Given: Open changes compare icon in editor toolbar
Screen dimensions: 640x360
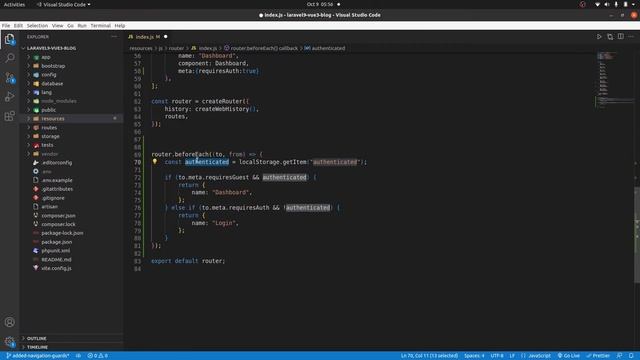Looking at the screenshot, I should [610, 37].
